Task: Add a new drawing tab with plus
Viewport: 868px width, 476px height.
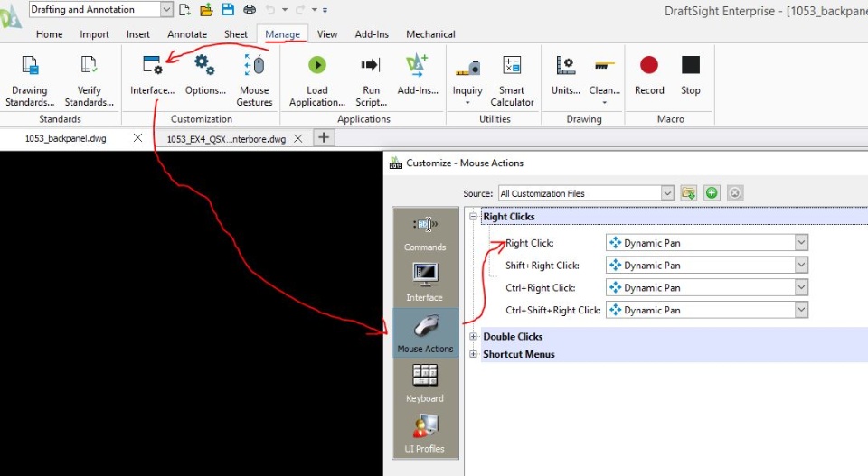Action: coord(324,137)
